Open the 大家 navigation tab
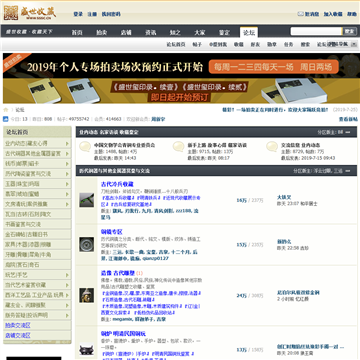Image resolution: width=360 pixels, height=360 pixels. point(200,32)
